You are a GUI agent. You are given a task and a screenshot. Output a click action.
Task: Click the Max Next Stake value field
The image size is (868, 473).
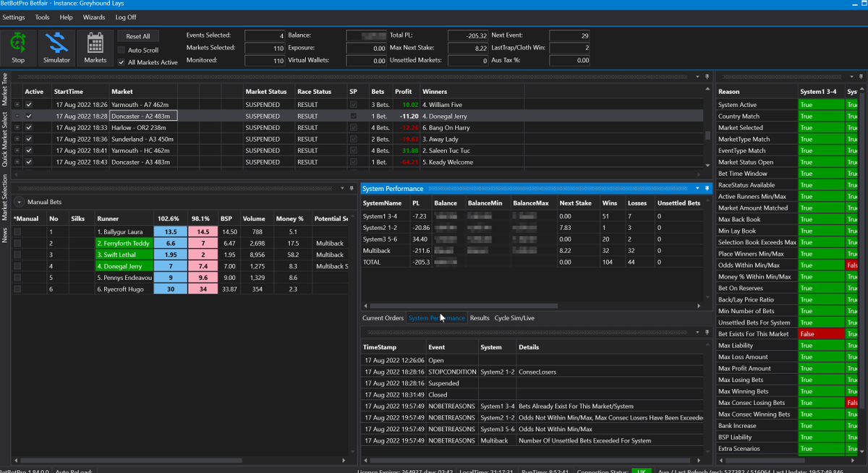click(x=469, y=48)
